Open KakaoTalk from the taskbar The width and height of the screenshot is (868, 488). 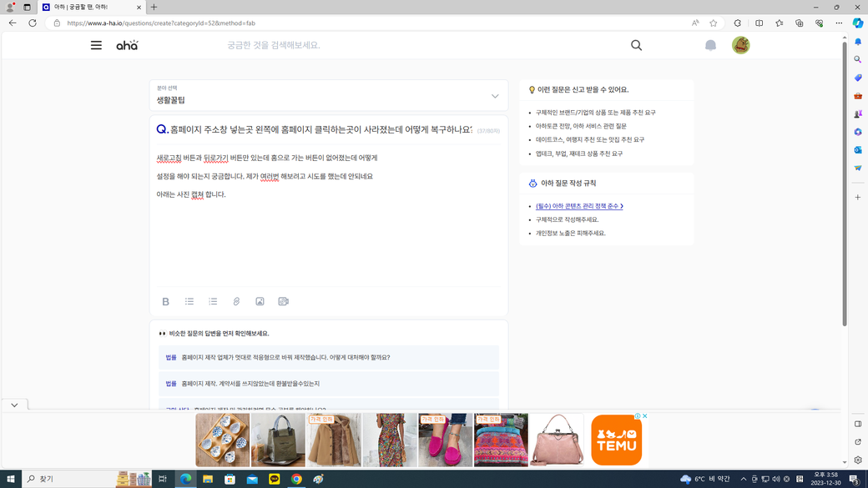[275, 479]
